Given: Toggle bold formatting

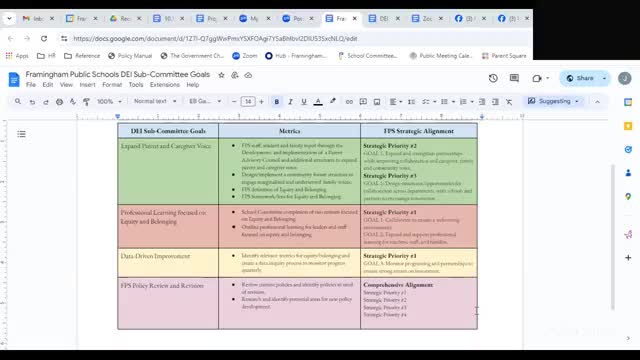Looking at the screenshot, I should (276, 102).
